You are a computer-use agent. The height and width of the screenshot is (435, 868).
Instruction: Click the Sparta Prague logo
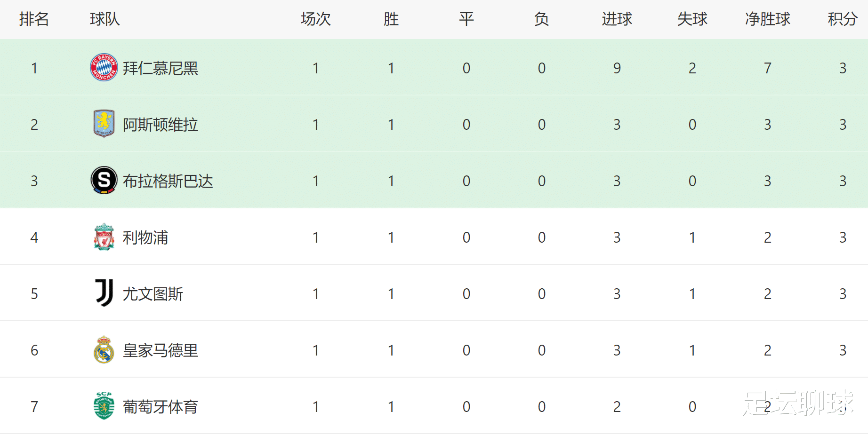pyautogui.click(x=104, y=180)
